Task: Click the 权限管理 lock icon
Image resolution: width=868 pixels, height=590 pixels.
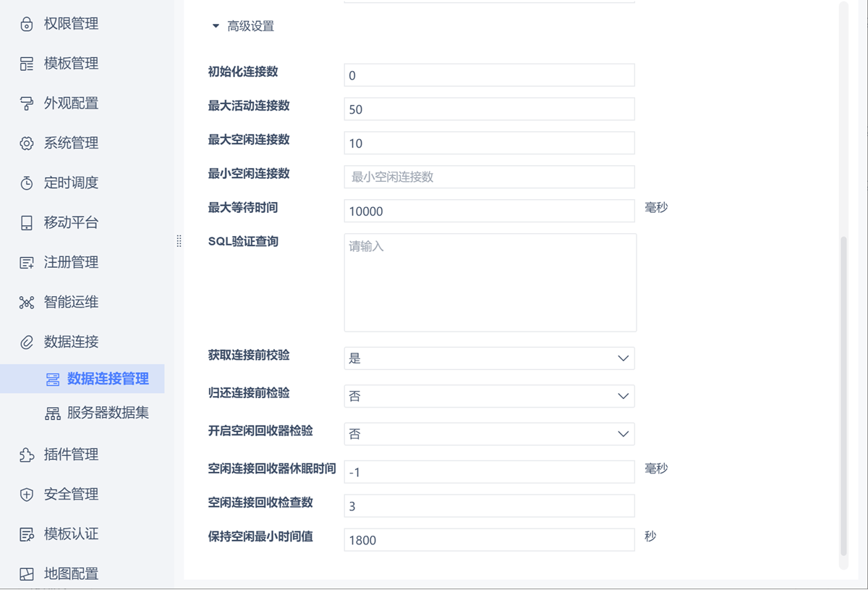Action: pos(27,25)
